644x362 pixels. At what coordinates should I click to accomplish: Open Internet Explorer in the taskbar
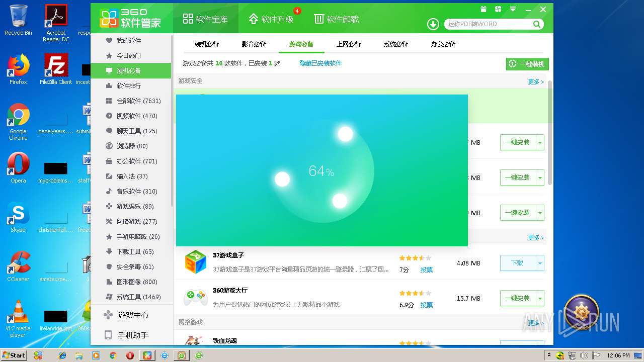tap(62, 355)
